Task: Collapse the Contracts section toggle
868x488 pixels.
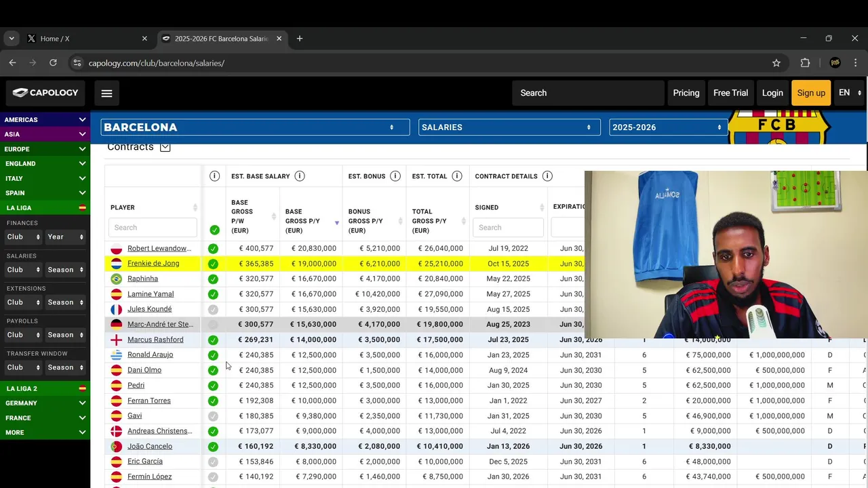Action: click(165, 147)
